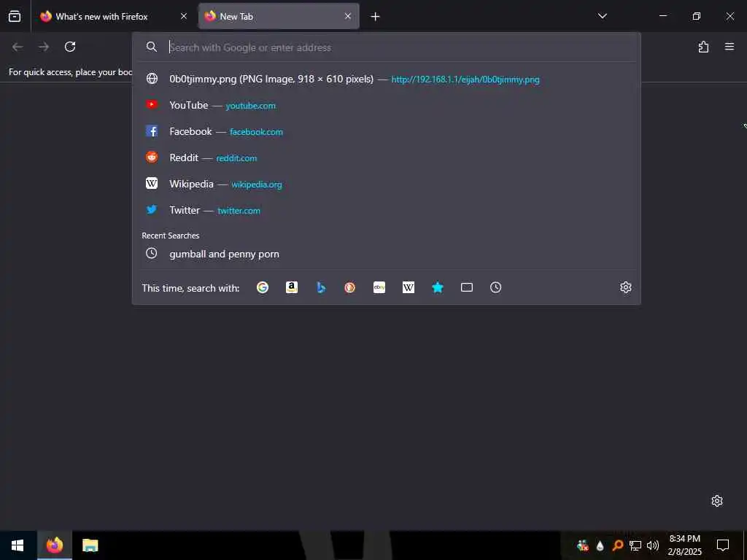The height and width of the screenshot is (560, 747).
Task: Open the Windows notification center
Action: 723,545
